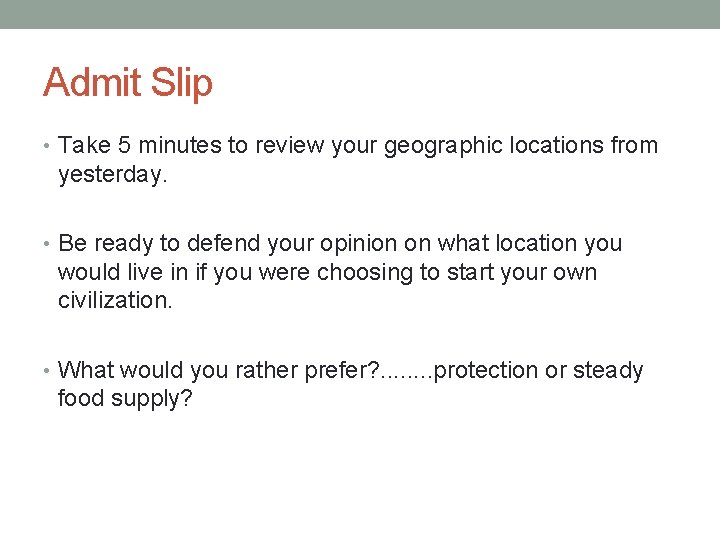Click the word 'protection' in last bullet
Image resolution: width=720 pixels, height=540 pixels.
(x=486, y=371)
